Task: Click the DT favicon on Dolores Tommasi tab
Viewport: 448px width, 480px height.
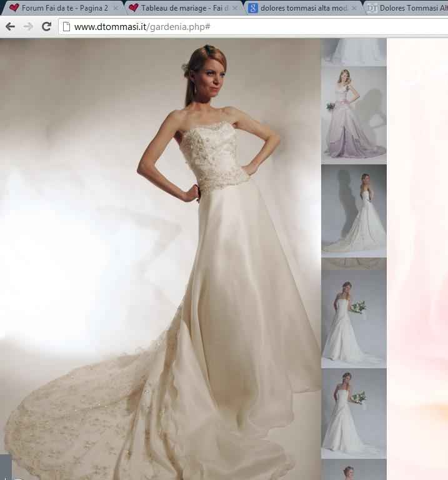Action: (372, 8)
